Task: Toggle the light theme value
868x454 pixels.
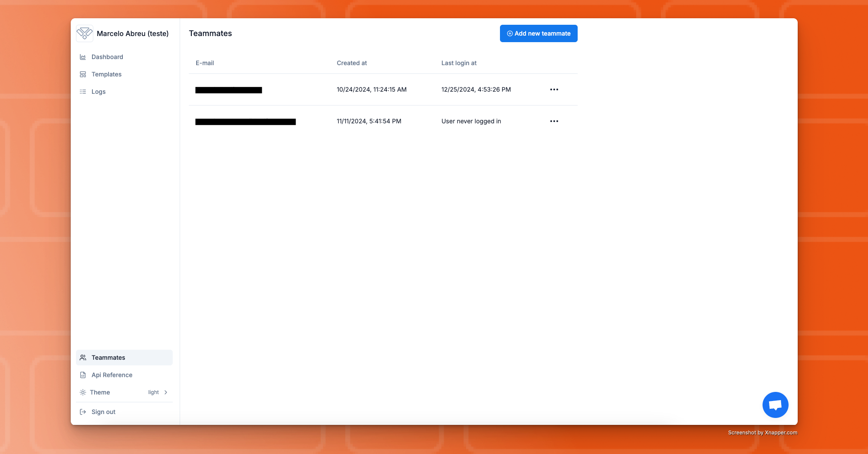Action: [153, 392]
